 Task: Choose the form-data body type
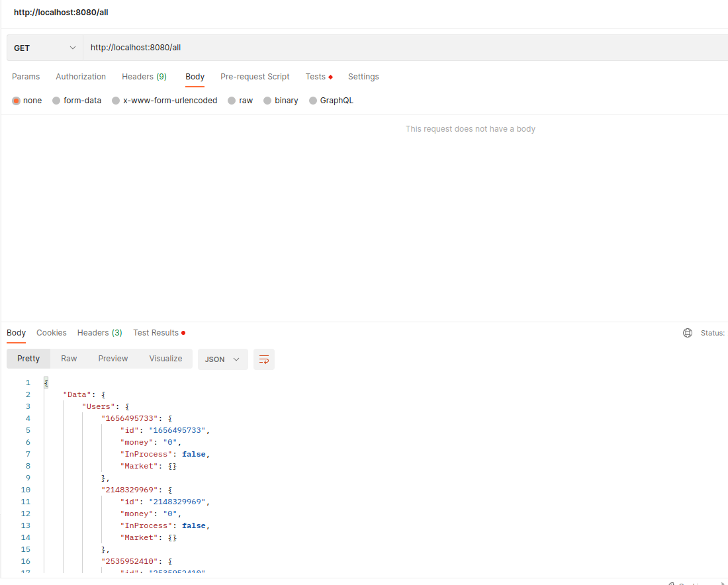(77, 100)
